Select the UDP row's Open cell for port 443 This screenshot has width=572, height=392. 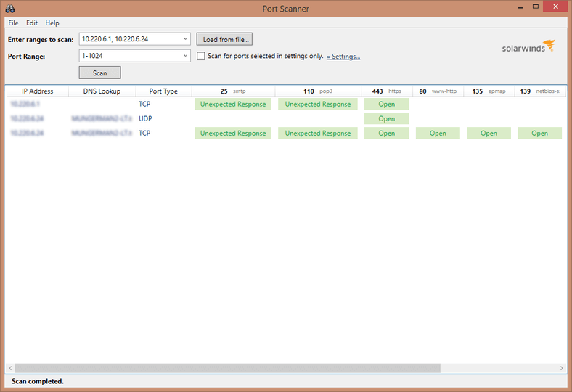click(386, 119)
